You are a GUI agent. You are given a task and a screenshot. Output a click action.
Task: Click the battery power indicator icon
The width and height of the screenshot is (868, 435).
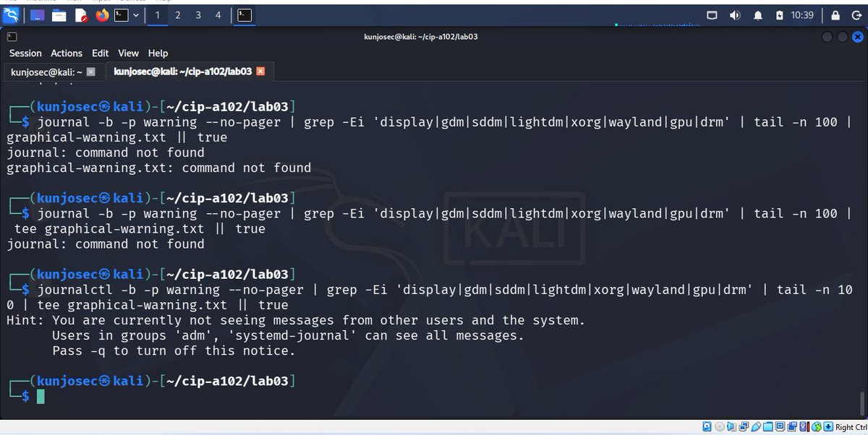click(x=779, y=15)
